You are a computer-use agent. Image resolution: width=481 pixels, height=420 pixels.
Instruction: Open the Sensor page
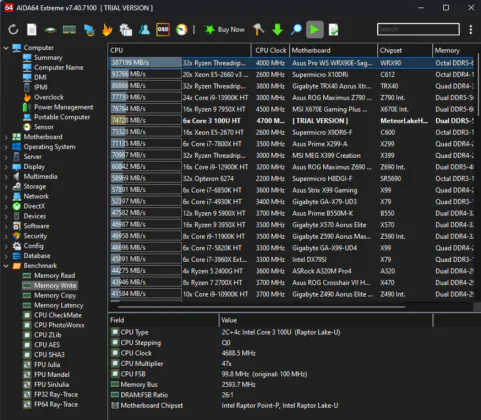coord(44,127)
